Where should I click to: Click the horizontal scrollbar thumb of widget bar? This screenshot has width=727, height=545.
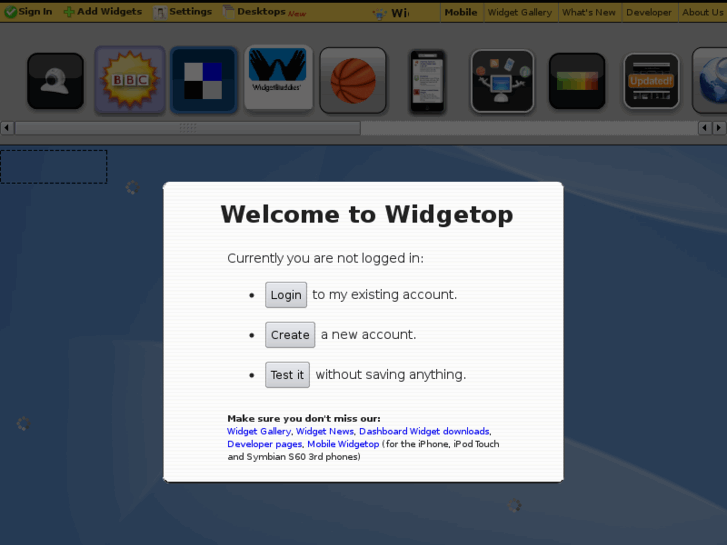188,128
